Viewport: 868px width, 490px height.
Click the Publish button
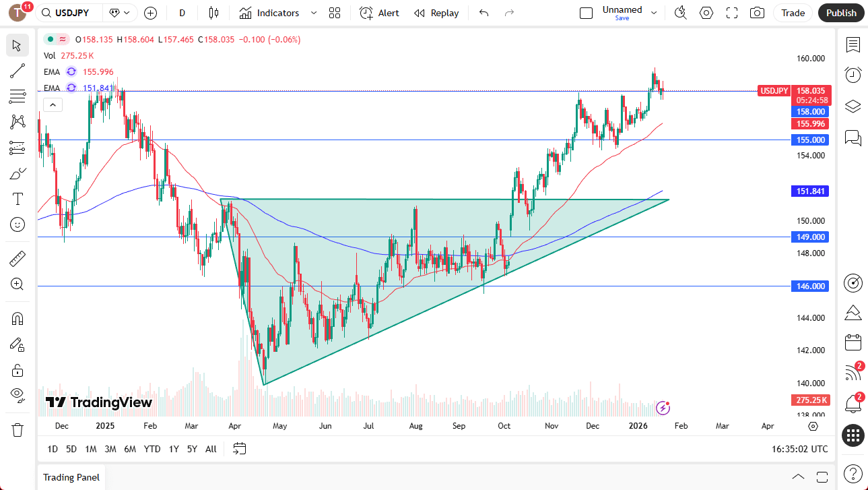point(841,13)
